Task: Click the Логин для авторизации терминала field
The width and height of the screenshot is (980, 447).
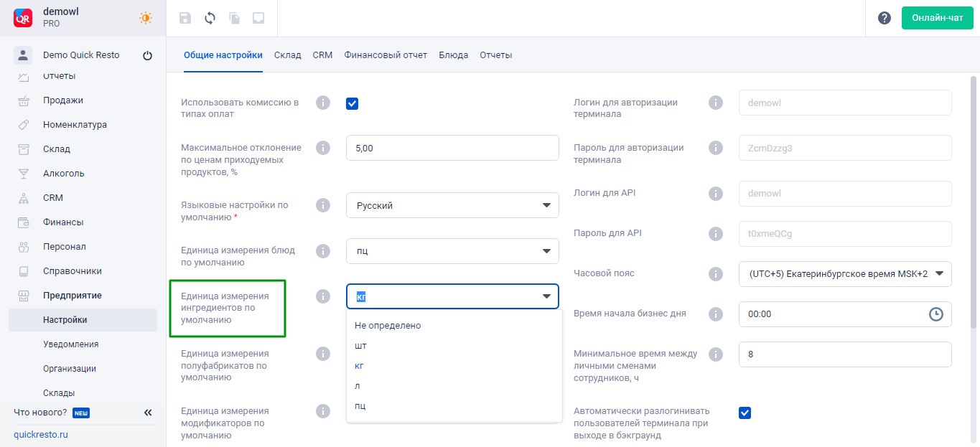Action: pos(845,103)
